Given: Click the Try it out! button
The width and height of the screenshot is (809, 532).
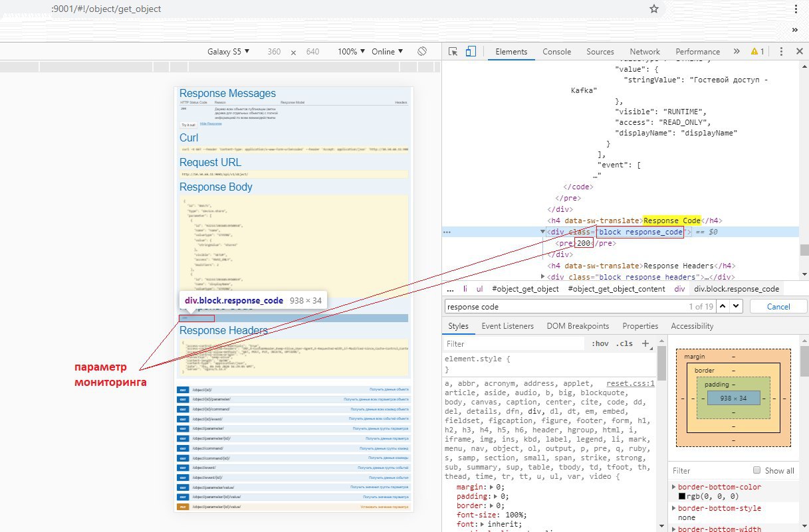Looking at the screenshot, I should (x=189, y=124).
